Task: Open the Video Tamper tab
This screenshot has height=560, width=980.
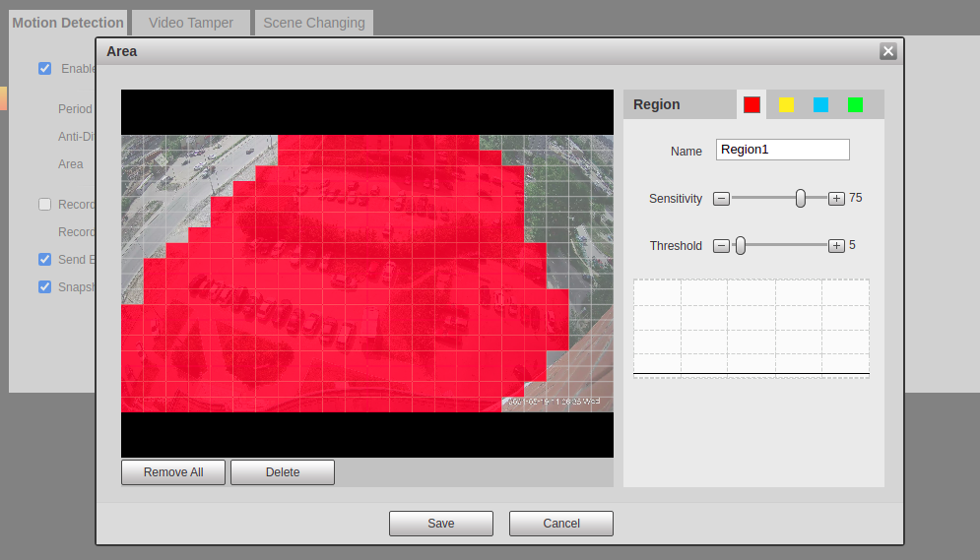Action: tap(191, 23)
